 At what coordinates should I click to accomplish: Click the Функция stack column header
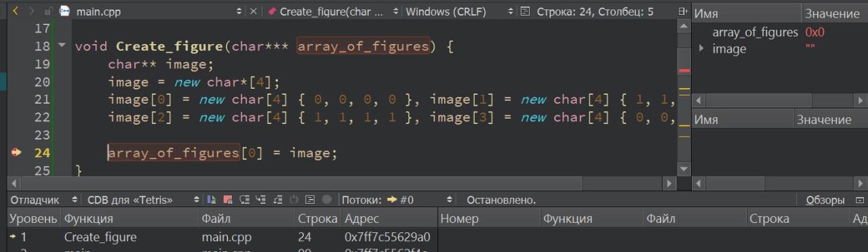(130, 219)
